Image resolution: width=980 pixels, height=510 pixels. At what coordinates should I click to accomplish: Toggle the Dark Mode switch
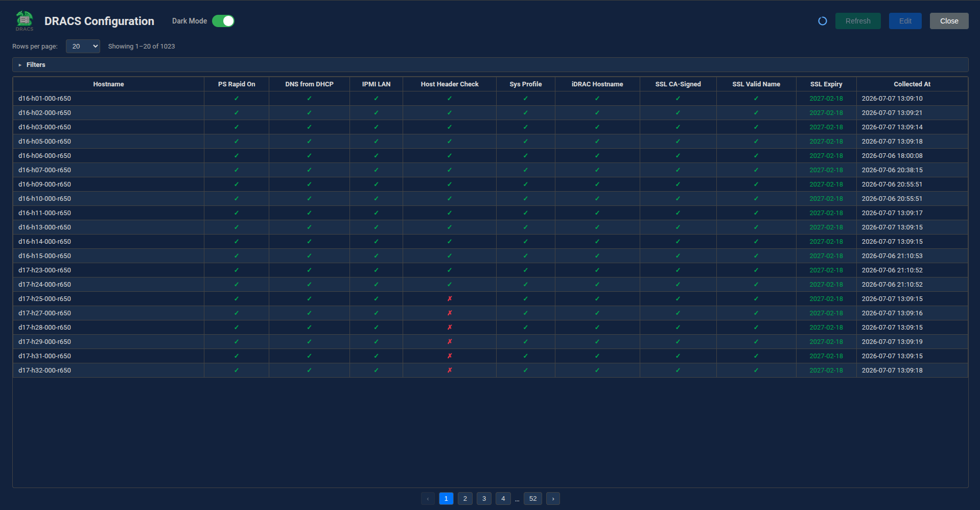223,21
